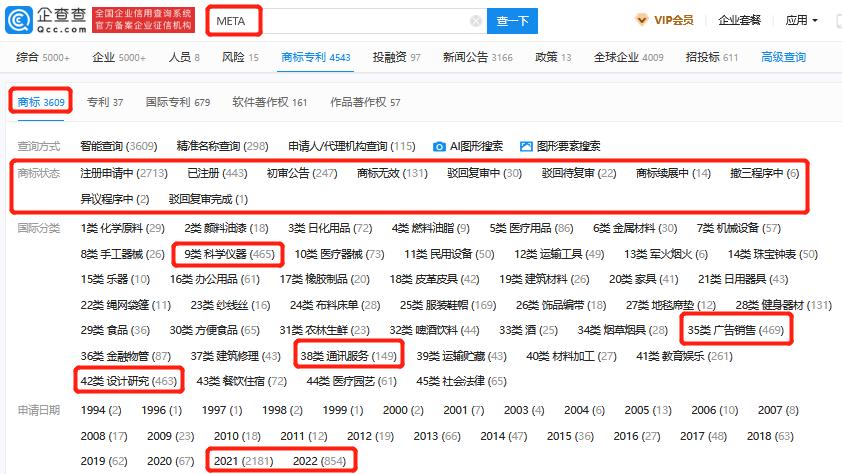Open the 招投标 tab
This screenshot has width=842, height=474.
click(x=712, y=57)
